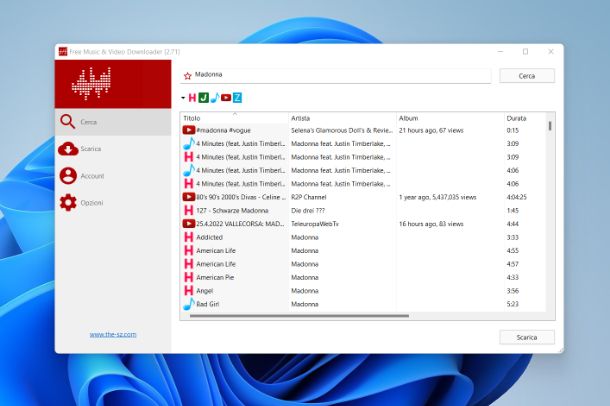Select the American Pie title
Image resolution: width=610 pixels, height=406 pixels.
tap(215, 277)
